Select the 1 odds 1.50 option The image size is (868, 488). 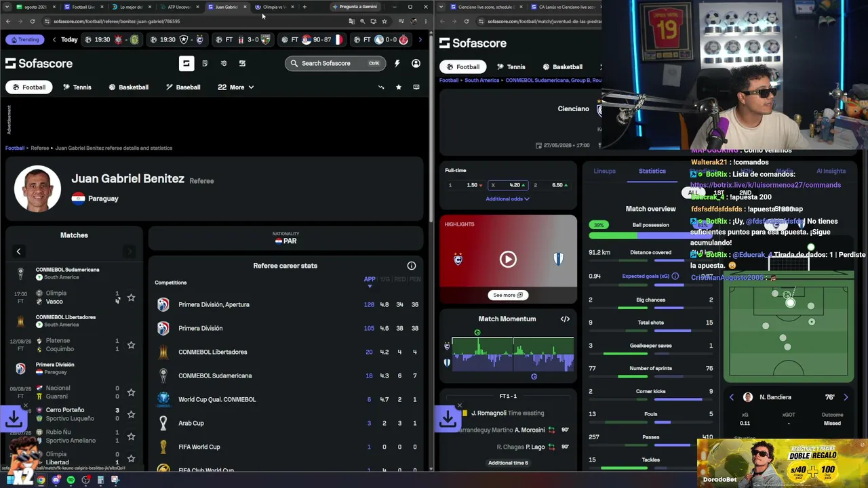tap(465, 185)
